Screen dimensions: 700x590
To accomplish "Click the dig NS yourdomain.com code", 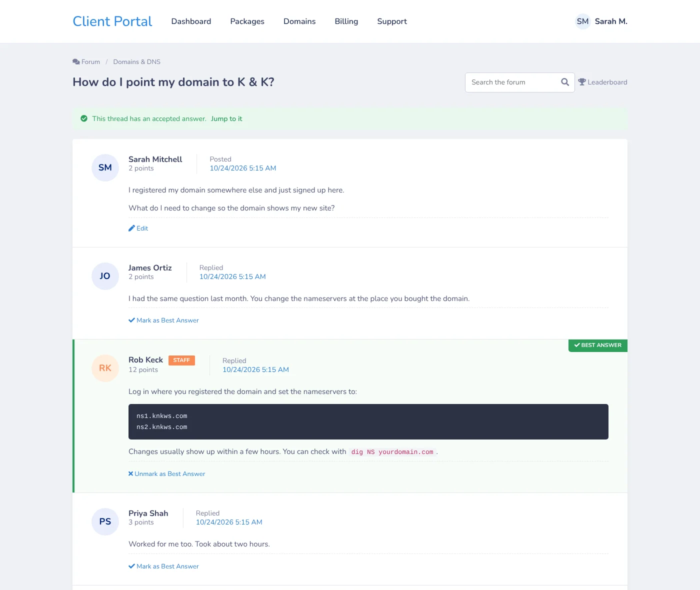I will [392, 452].
